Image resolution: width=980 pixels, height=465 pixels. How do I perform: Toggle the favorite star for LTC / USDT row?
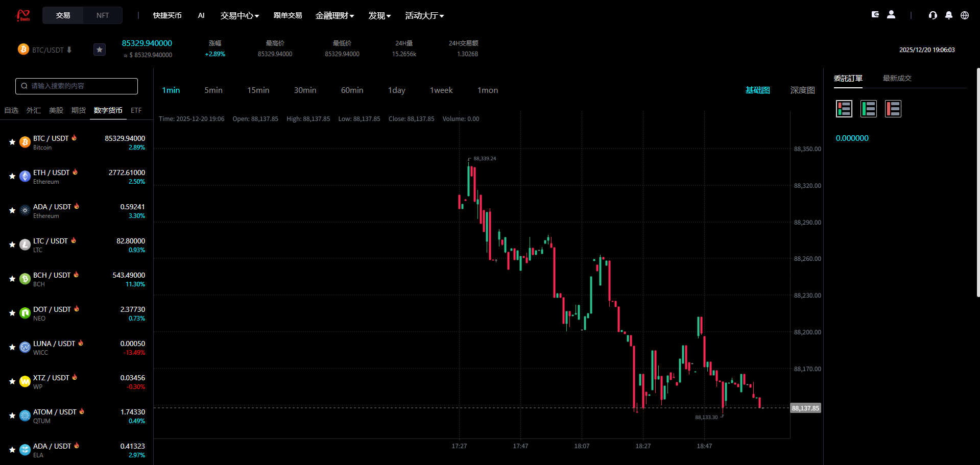pyautogui.click(x=12, y=244)
